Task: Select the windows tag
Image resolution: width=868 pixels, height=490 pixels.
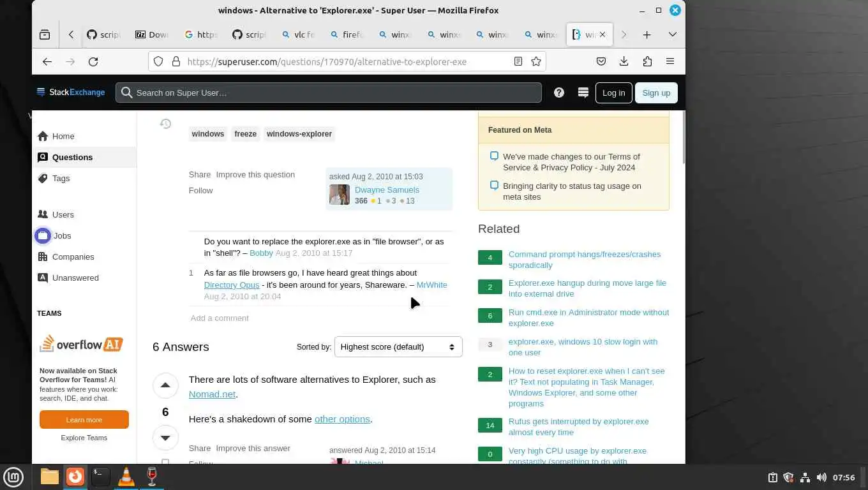Action: click(208, 134)
